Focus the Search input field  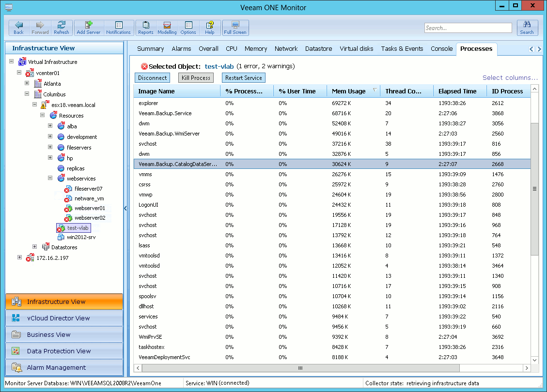click(468, 28)
